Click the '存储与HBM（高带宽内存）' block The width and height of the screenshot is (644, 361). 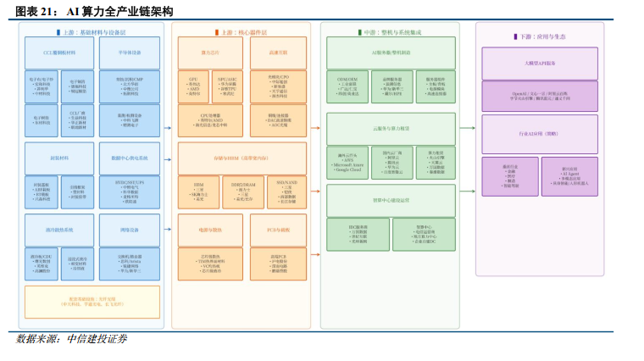click(241, 158)
